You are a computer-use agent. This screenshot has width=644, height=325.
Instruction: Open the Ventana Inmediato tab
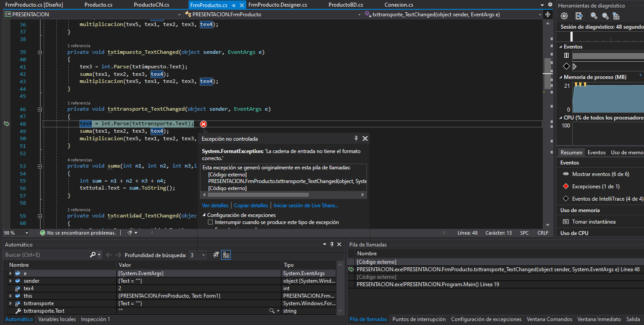pyautogui.click(x=599, y=319)
